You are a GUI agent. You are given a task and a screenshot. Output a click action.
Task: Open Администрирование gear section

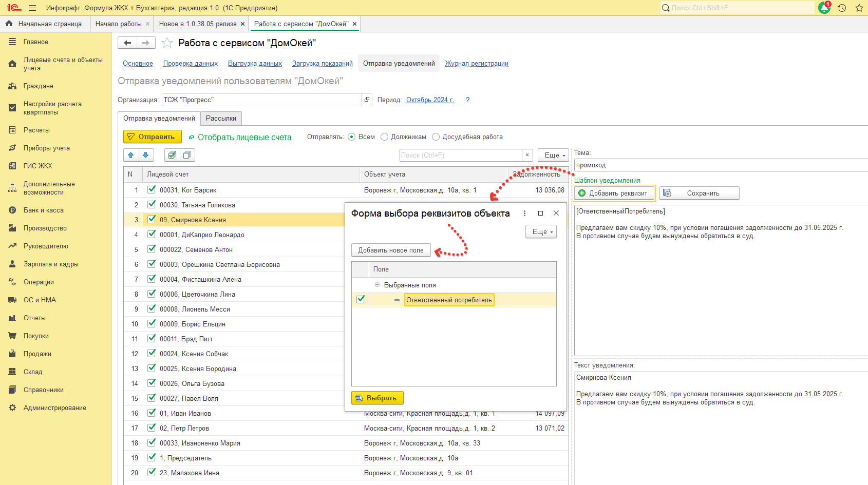coord(55,408)
